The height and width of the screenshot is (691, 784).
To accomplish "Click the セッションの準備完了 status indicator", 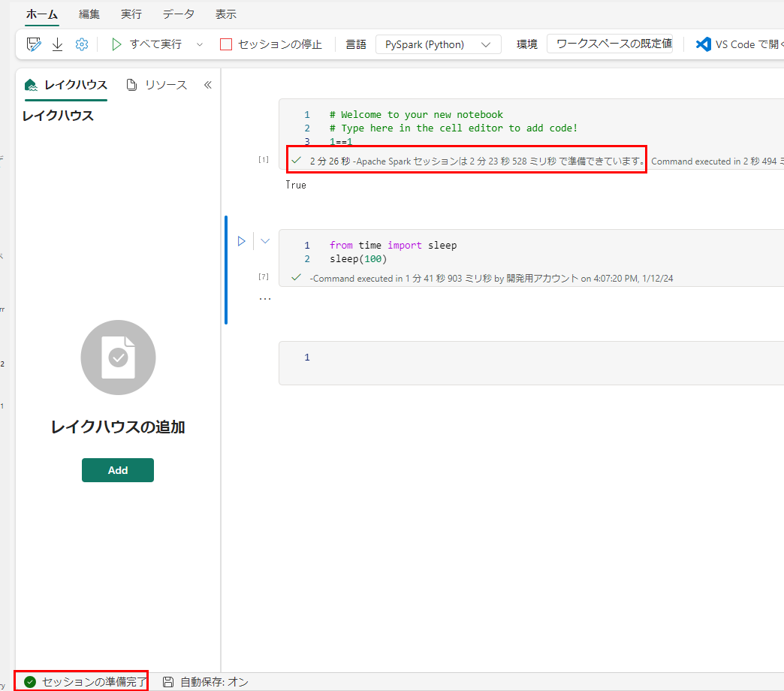I will click(86, 681).
